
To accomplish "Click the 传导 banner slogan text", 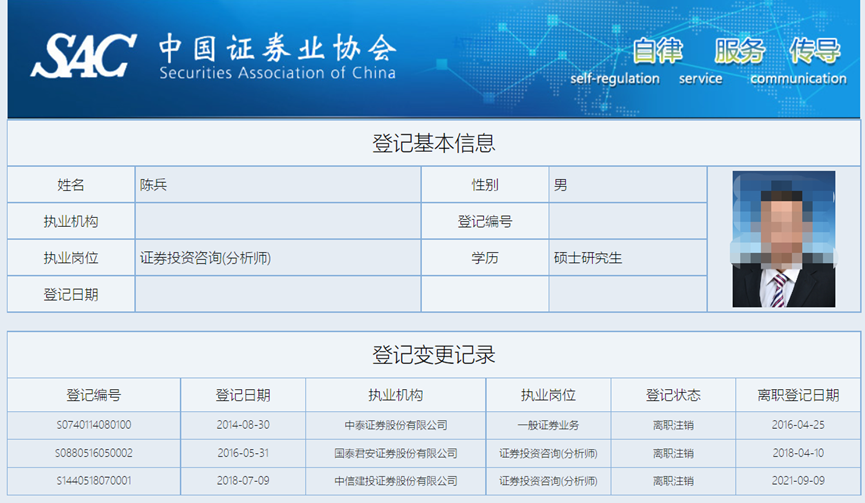I will (x=815, y=51).
